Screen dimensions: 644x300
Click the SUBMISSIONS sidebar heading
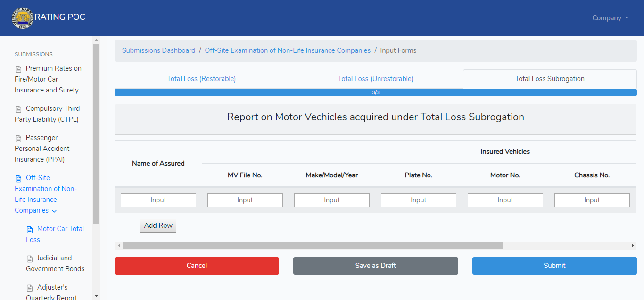pos(33,54)
